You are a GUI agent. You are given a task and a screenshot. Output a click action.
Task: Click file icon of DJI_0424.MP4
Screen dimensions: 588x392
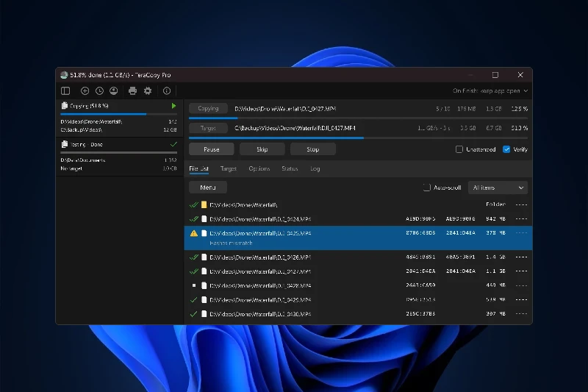(204, 219)
